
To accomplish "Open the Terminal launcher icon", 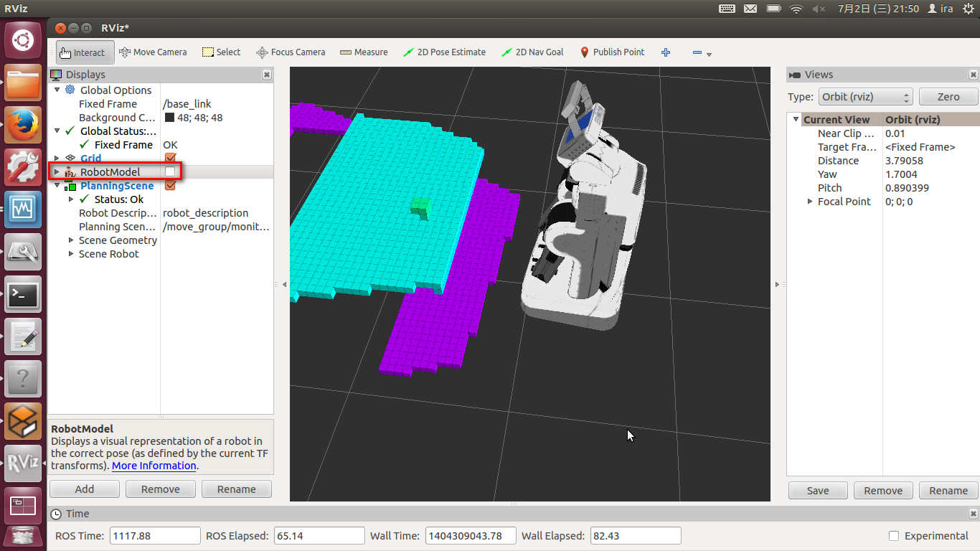I will click(x=23, y=294).
